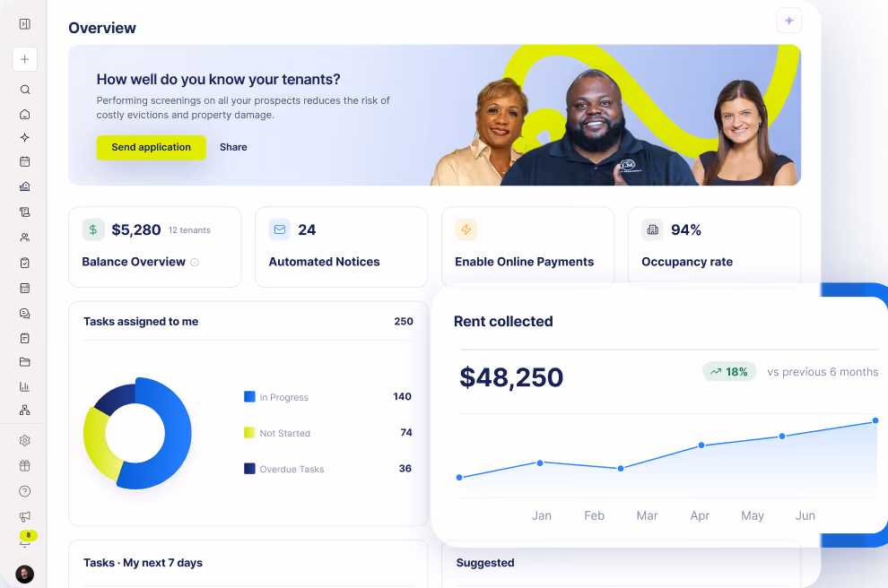Click the Send application button
Screen dimensions: 888x588
coord(152,147)
